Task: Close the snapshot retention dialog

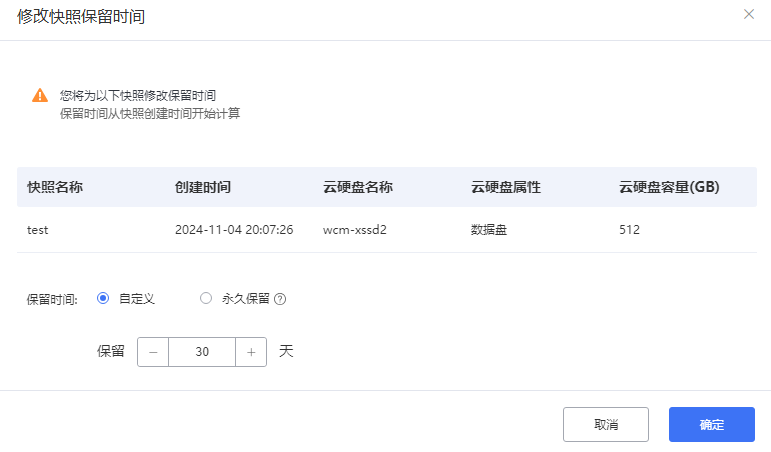Action: click(x=748, y=14)
